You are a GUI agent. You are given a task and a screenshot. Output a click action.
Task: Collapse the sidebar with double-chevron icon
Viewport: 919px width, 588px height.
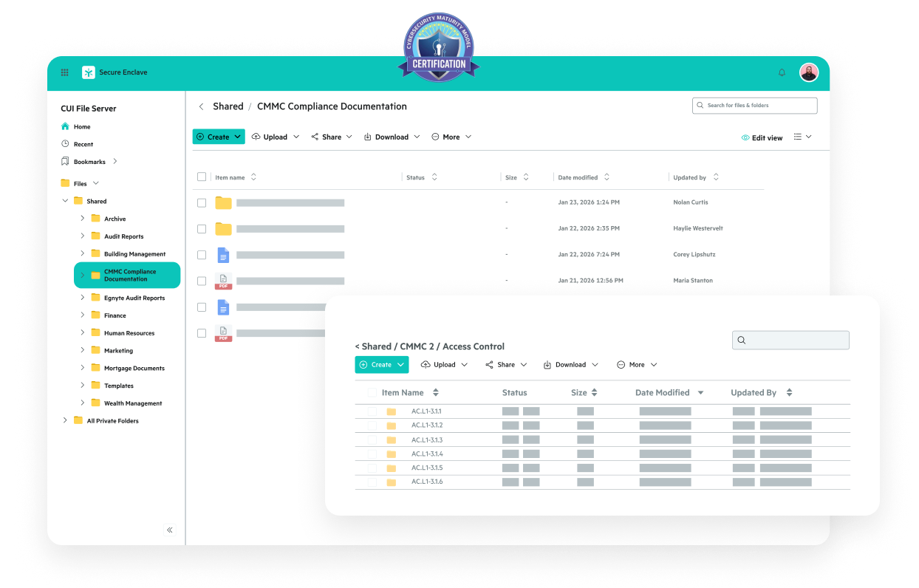[x=170, y=530]
